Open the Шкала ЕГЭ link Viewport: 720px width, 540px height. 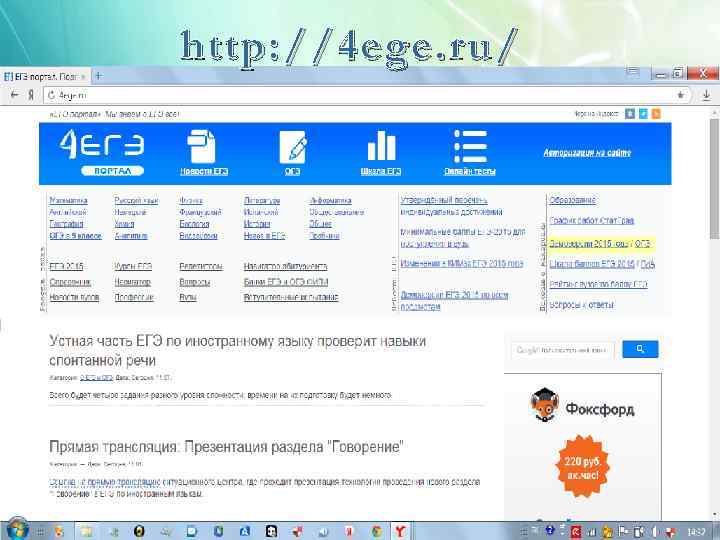click(x=381, y=171)
